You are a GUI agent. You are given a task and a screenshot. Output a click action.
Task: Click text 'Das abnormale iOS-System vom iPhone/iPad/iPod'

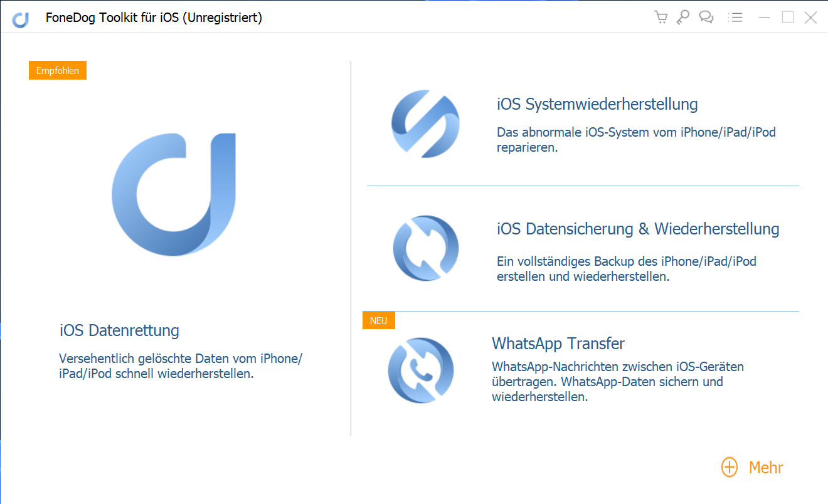pyautogui.click(x=637, y=133)
